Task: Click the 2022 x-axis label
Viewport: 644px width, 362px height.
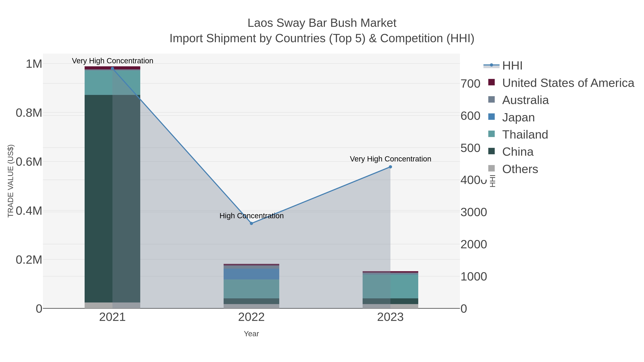Action: (x=252, y=317)
